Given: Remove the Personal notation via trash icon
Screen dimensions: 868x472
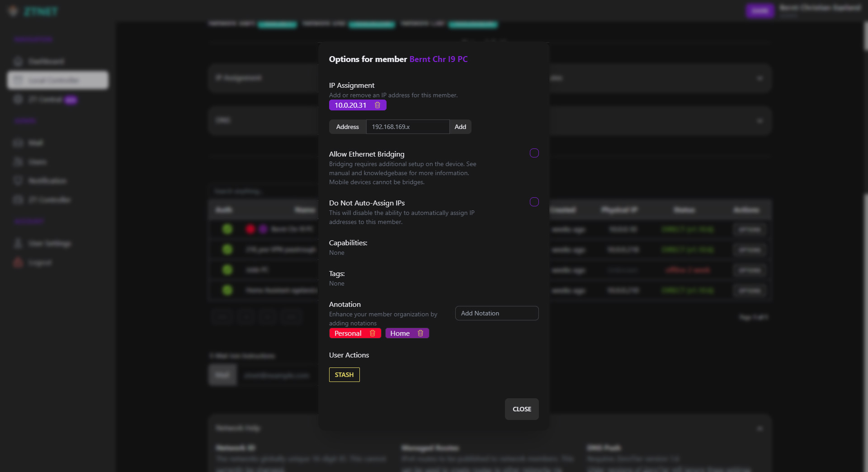Looking at the screenshot, I should [x=373, y=333].
